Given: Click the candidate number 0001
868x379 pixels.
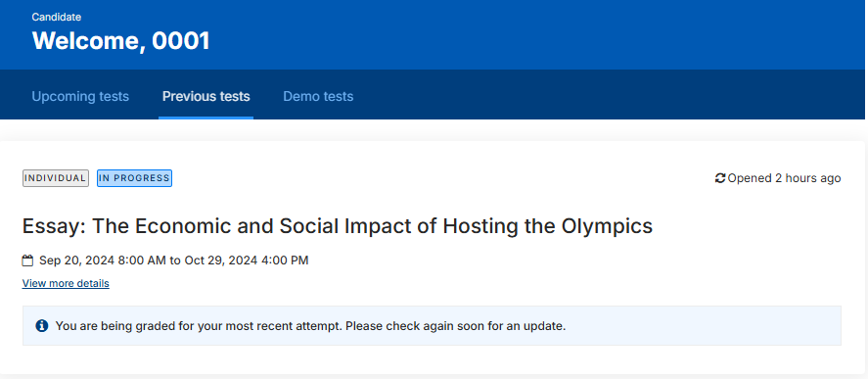Looking at the screenshot, I should (x=181, y=41).
